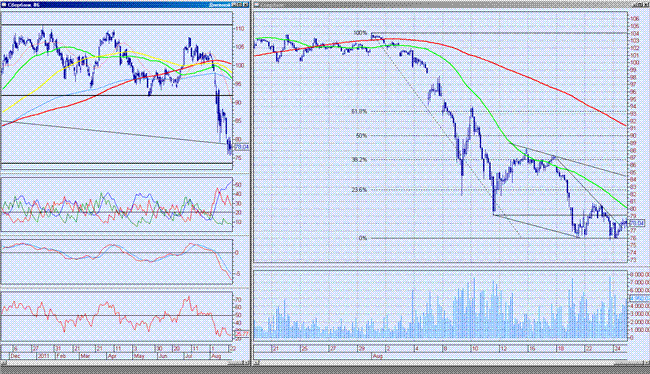
Task: Click the highlighted volume value tag on right chart
Action: click(639, 298)
